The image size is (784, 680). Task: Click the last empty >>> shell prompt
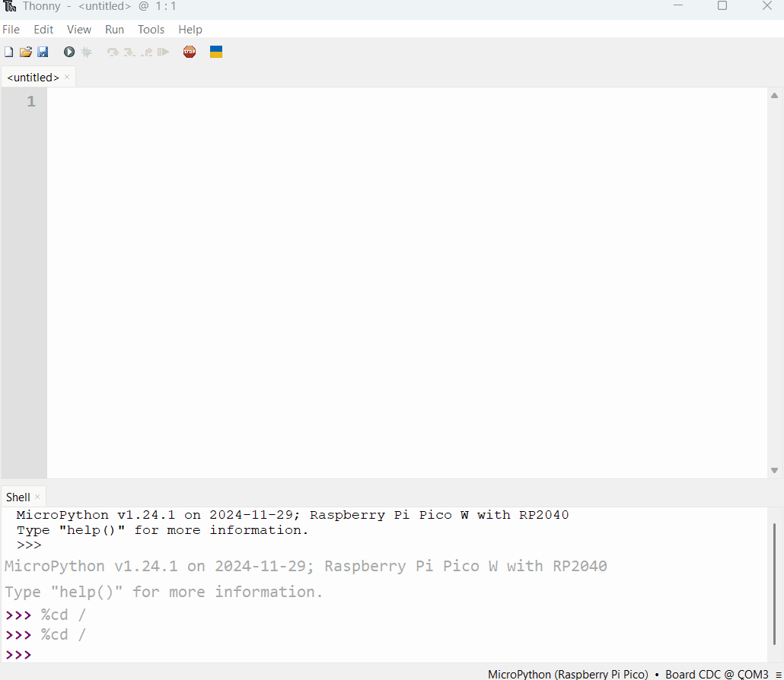[x=18, y=654]
